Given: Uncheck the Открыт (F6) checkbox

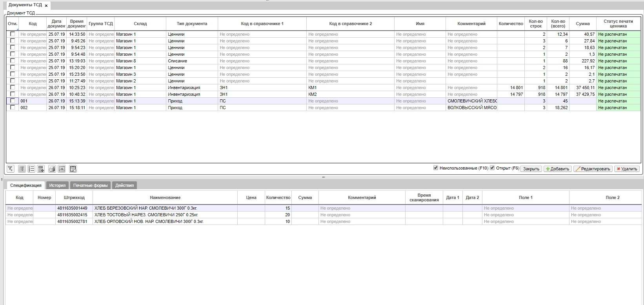Looking at the screenshot, I should point(492,168).
